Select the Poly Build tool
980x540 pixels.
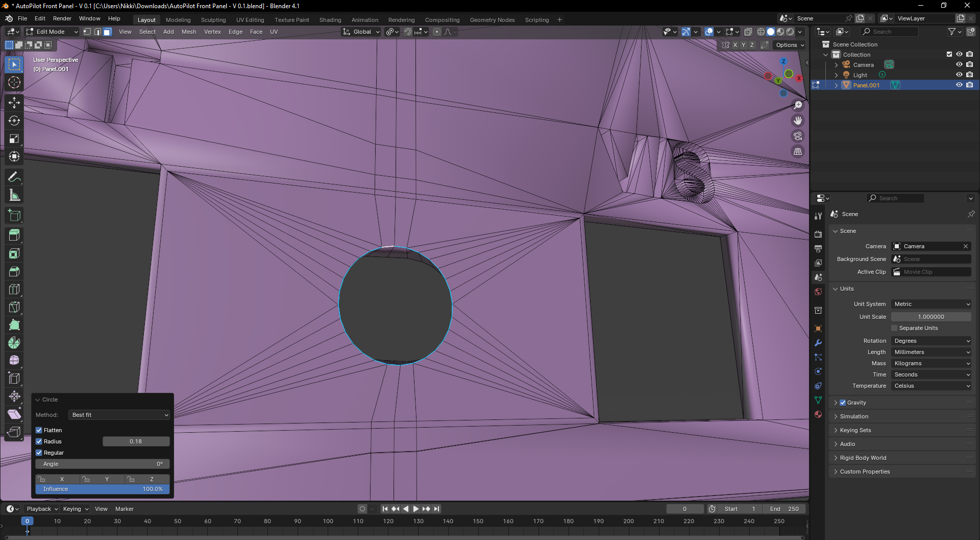[14, 325]
